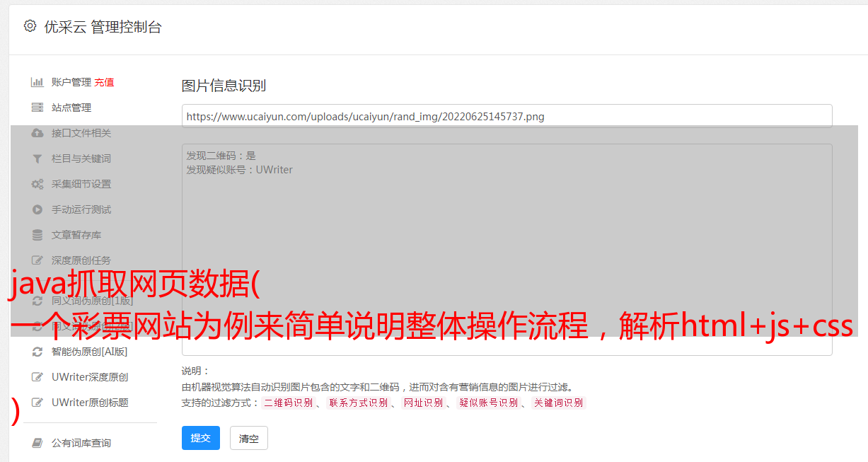
Task: Focus the image URL input field
Action: point(507,116)
